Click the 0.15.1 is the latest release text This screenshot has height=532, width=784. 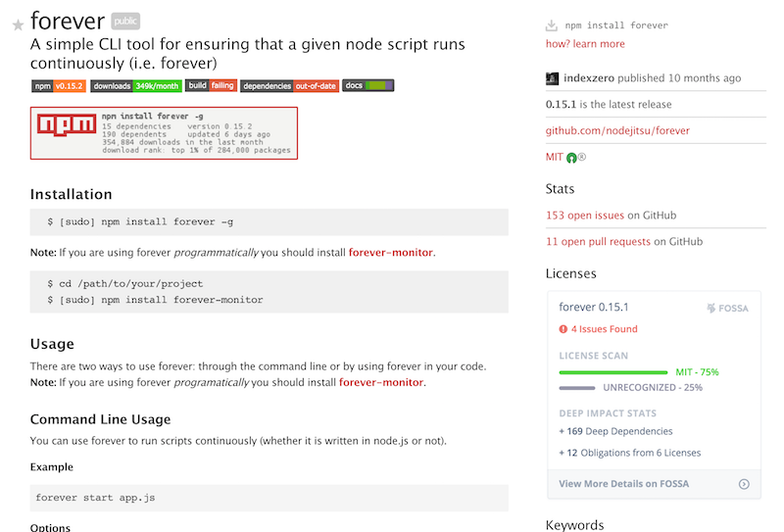tap(609, 105)
